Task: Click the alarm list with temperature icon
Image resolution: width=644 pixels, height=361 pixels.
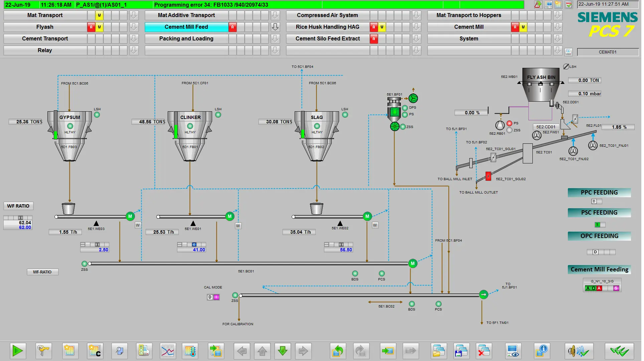Action: (190, 351)
